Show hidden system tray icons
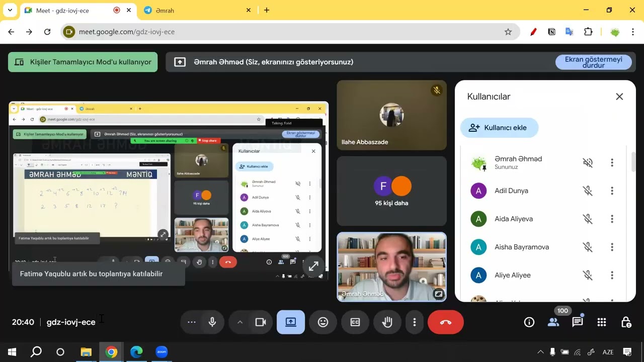This screenshot has width=644, height=362. click(541, 352)
